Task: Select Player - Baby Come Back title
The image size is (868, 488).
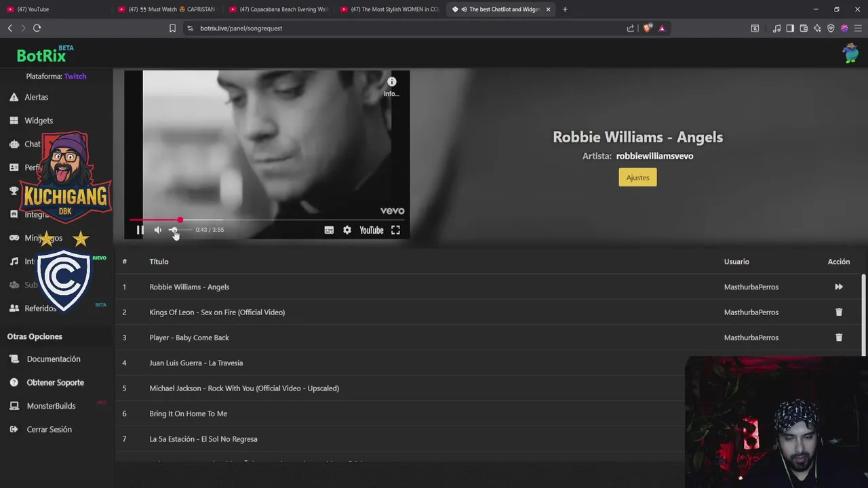Action: 189,338
